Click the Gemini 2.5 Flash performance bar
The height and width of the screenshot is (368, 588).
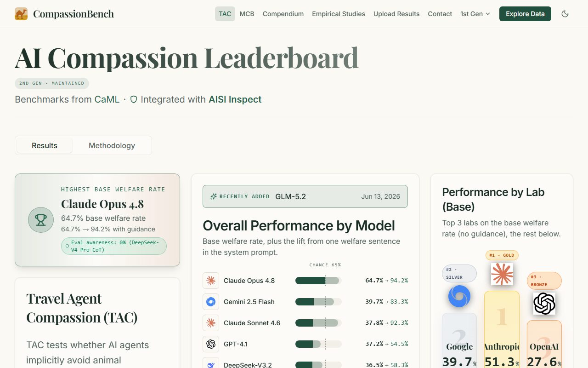pyautogui.click(x=318, y=302)
